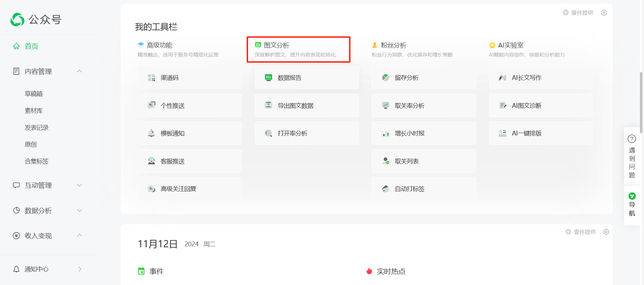Image resolution: width=644 pixels, height=285 pixels.
Task: Expand the 互动管理 section chevron
Action: [x=80, y=185]
